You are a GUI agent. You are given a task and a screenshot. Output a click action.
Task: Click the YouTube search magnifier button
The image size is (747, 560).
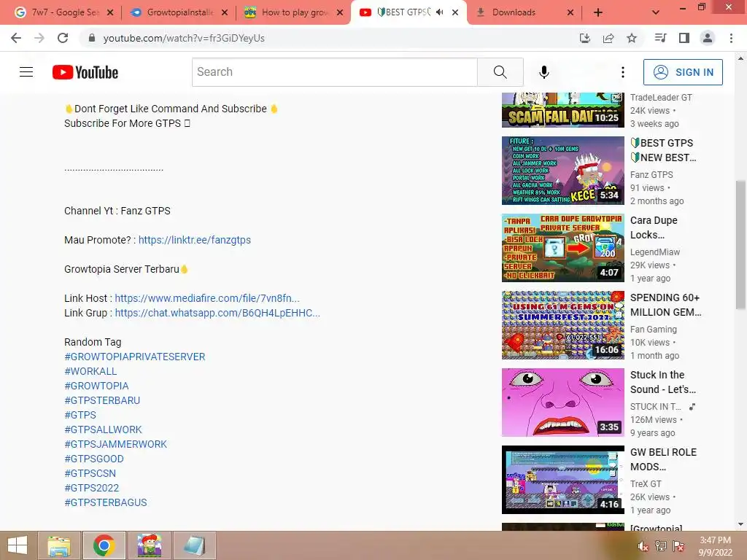tap(500, 72)
